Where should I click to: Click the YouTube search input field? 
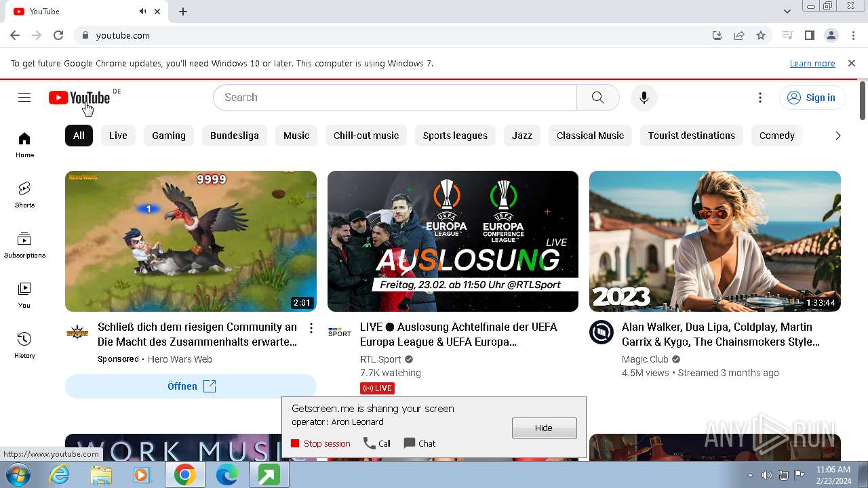pyautogui.click(x=395, y=98)
